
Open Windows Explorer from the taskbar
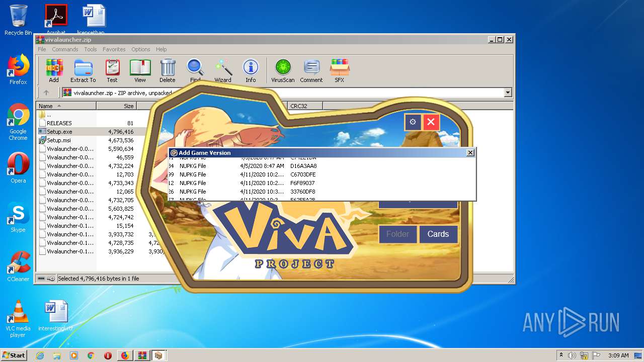click(57, 355)
